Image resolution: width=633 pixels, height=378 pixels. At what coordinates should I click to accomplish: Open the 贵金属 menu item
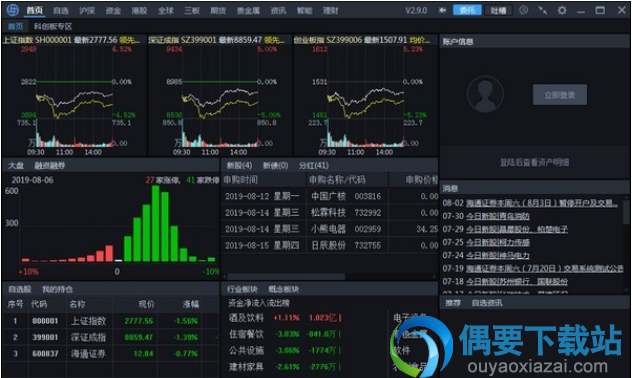[248, 10]
